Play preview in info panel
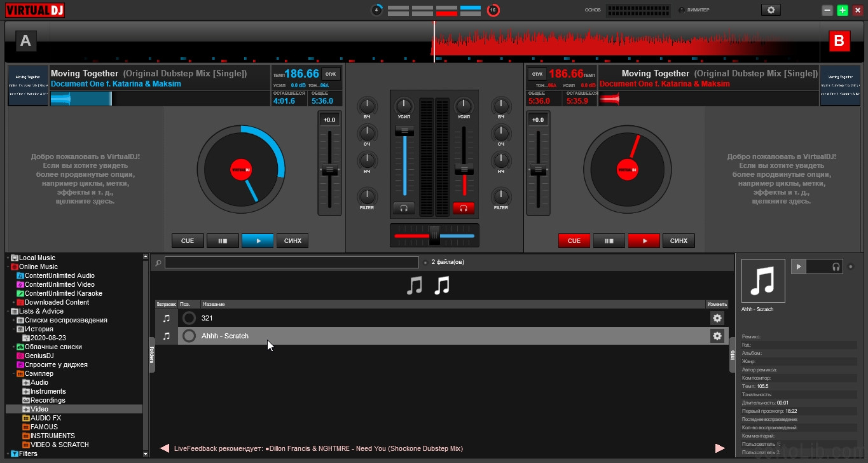Image resolution: width=868 pixels, height=463 pixels. tap(799, 266)
